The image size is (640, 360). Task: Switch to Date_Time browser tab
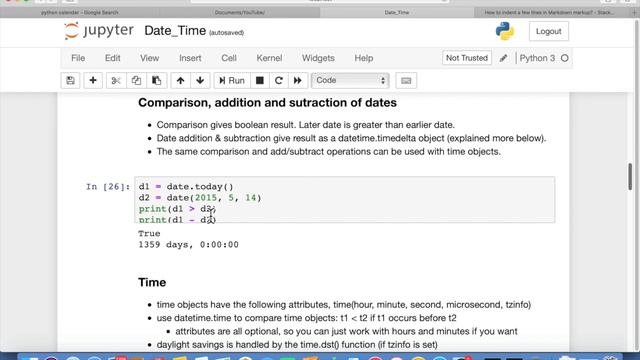tap(397, 13)
